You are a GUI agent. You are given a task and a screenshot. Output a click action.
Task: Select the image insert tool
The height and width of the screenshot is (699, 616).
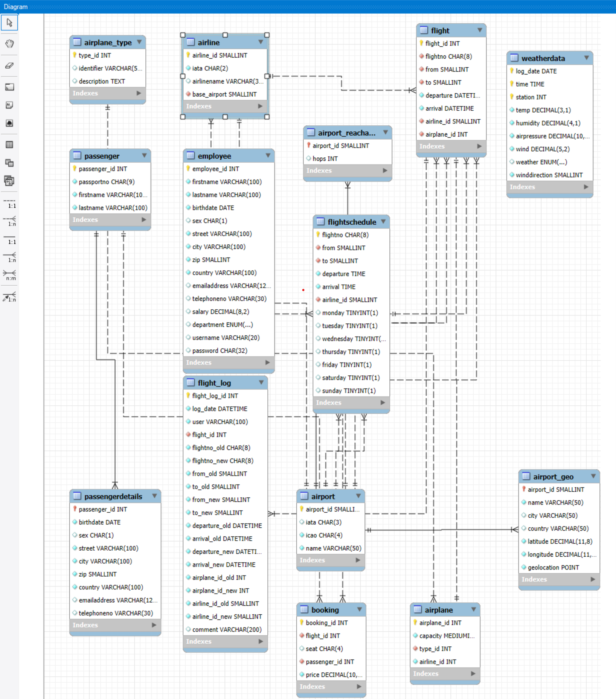9,123
